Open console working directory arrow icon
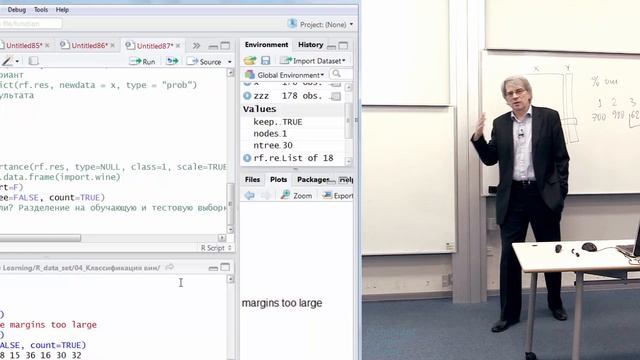 [169, 267]
